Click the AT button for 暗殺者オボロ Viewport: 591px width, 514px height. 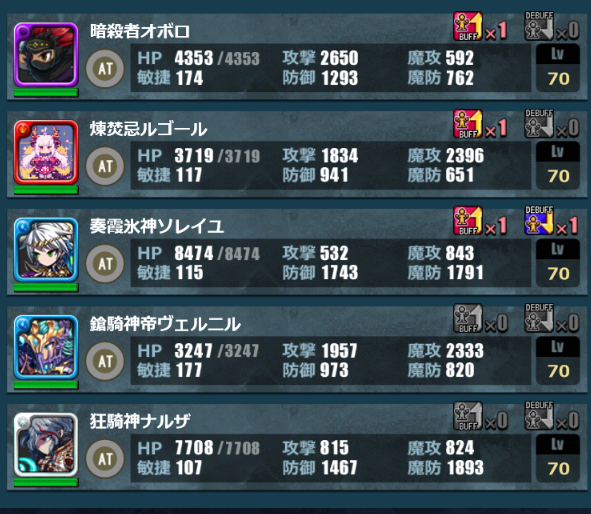point(105,69)
